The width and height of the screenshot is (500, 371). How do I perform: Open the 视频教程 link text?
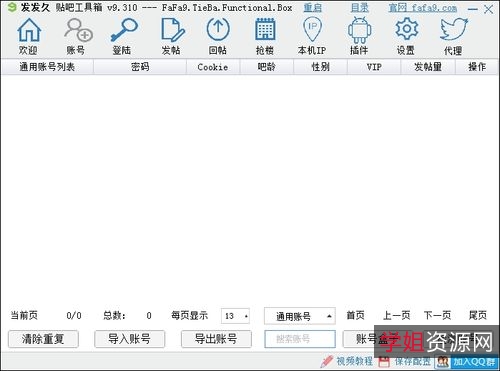tap(354, 361)
